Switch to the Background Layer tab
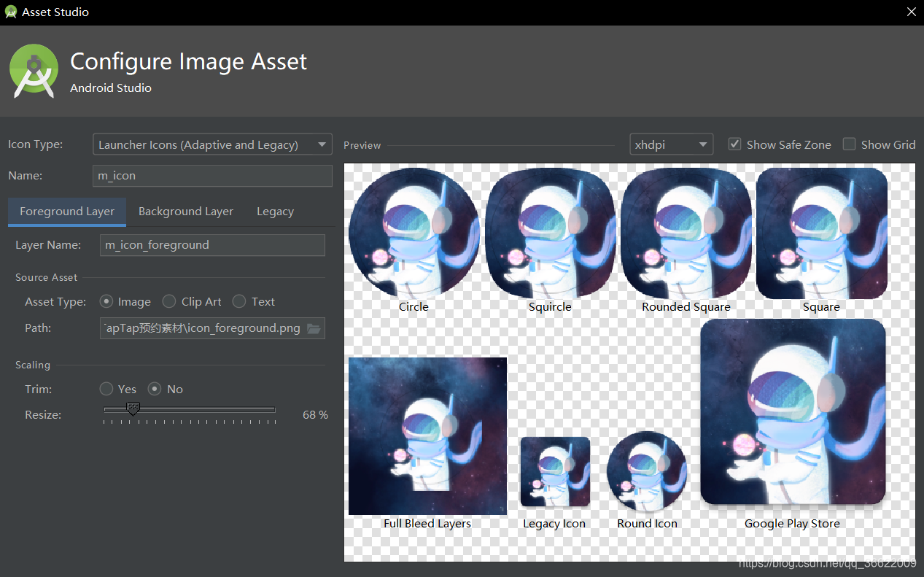Screen dimensions: 924x577 click(186, 212)
